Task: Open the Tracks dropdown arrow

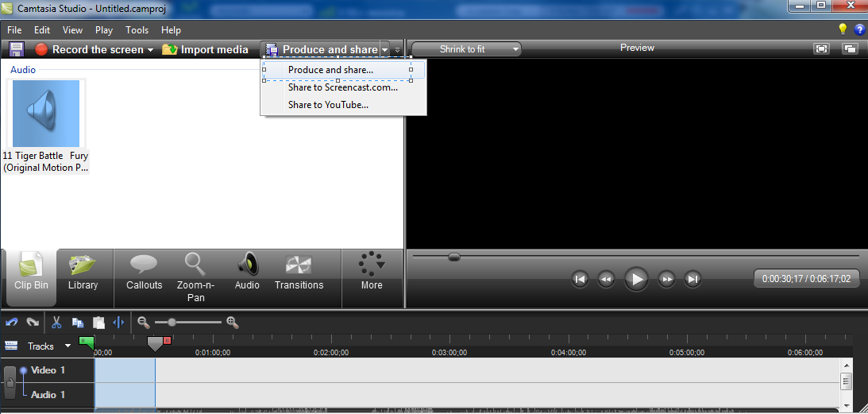Action: [x=68, y=346]
